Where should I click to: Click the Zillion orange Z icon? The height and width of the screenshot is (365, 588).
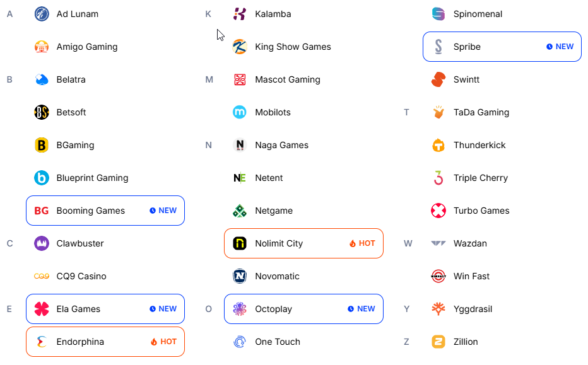[x=438, y=342]
